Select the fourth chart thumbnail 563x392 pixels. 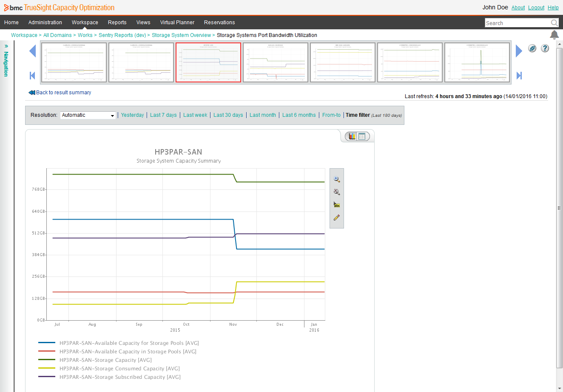(276, 62)
